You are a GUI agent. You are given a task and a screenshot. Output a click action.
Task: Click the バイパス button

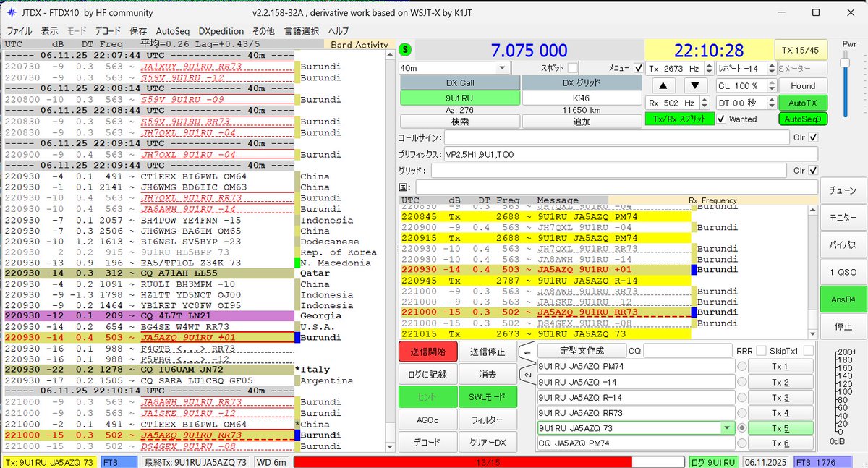tap(843, 244)
